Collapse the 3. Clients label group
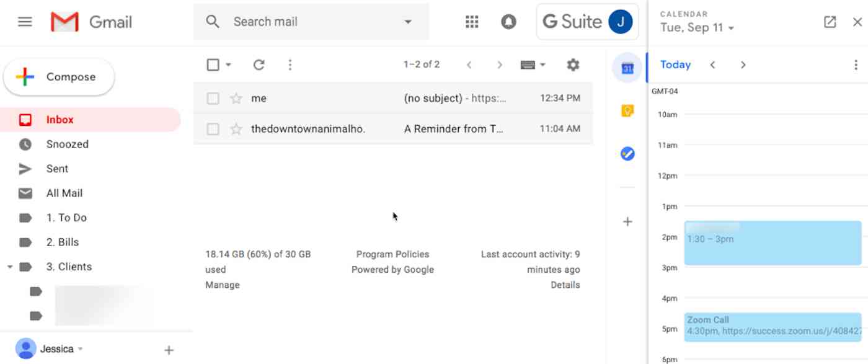 (x=9, y=266)
